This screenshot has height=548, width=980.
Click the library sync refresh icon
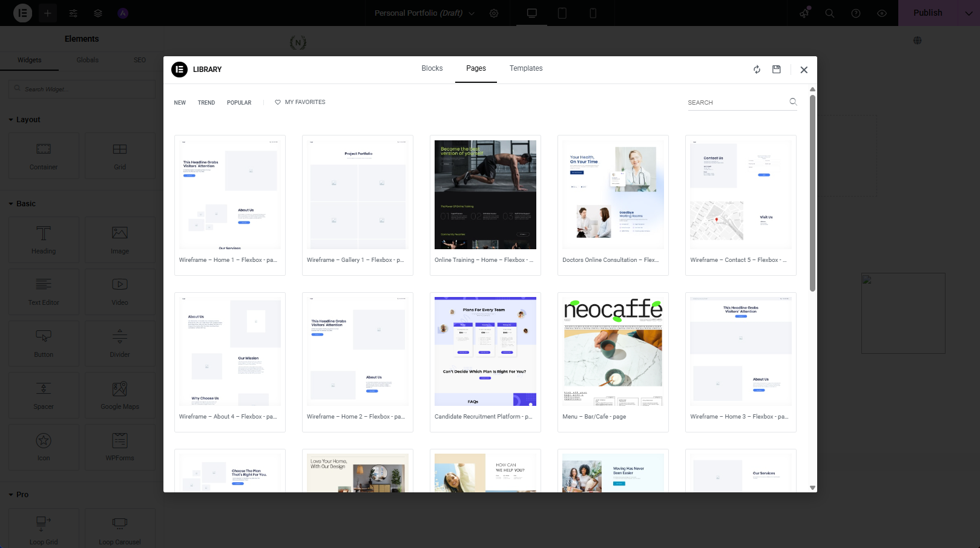[757, 70]
